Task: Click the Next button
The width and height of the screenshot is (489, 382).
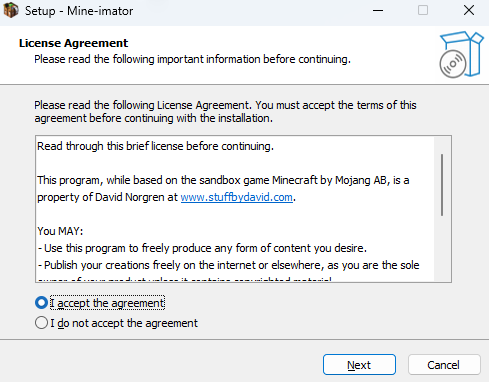Action: 359,365
